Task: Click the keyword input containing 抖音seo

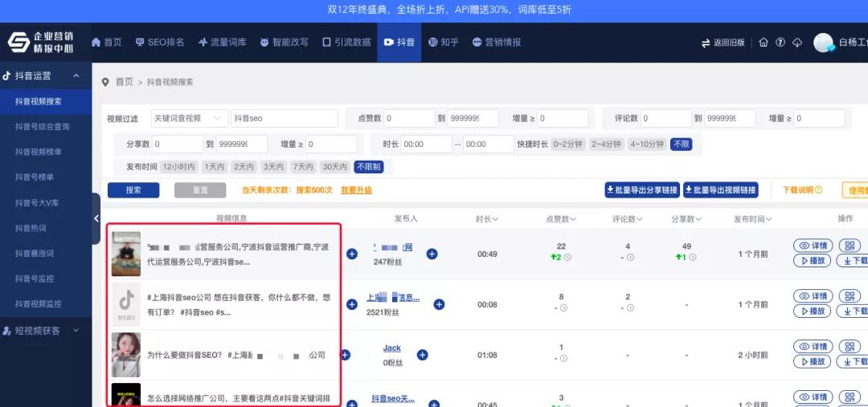Action: 284,119
